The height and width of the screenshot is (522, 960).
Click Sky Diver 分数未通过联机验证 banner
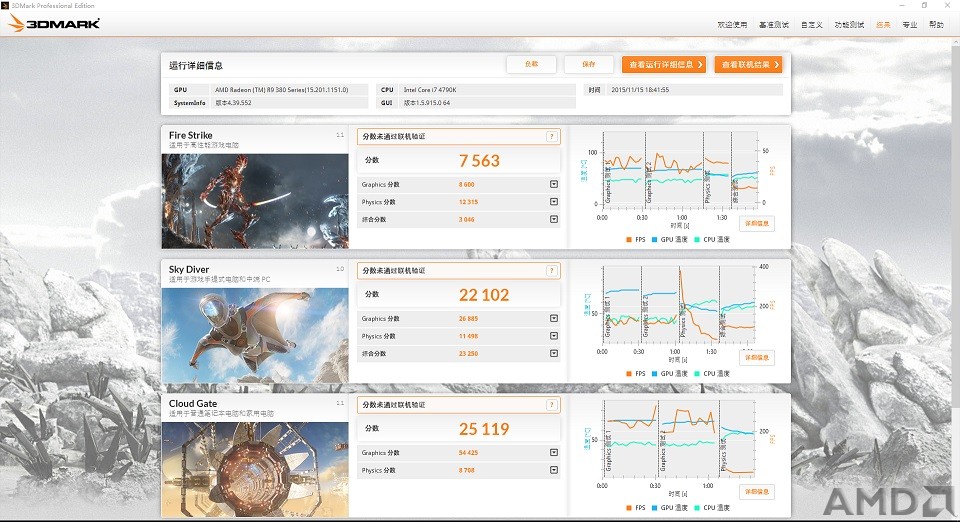[x=459, y=270]
